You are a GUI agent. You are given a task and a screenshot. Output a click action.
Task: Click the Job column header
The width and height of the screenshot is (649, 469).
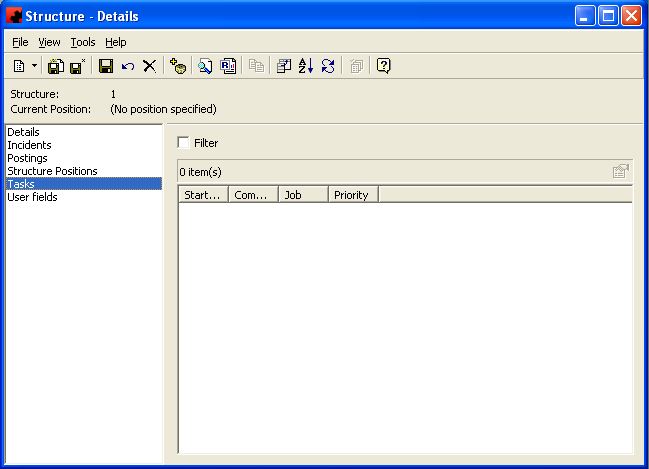tap(302, 195)
